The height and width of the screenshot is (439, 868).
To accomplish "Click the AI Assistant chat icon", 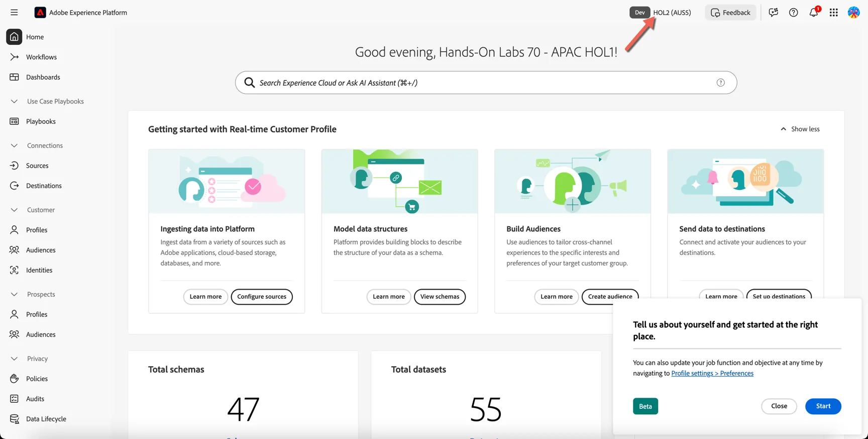I will point(774,13).
